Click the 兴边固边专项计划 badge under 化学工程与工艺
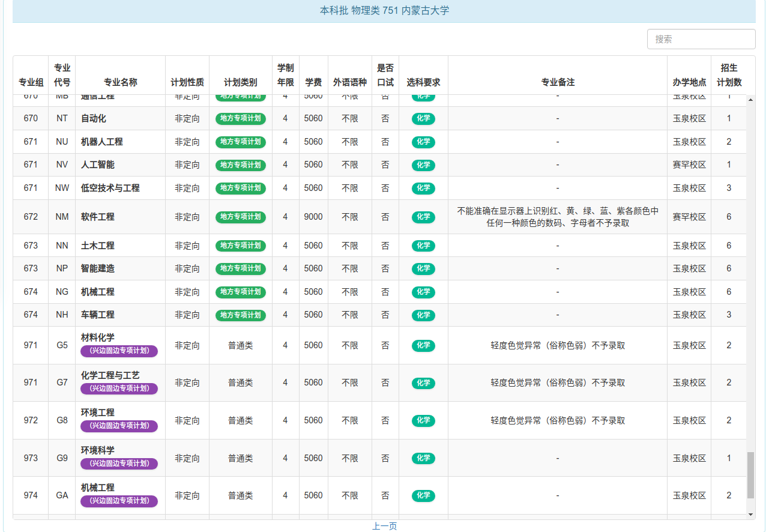This screenshot has width=766, height=532. pos(119,389)
